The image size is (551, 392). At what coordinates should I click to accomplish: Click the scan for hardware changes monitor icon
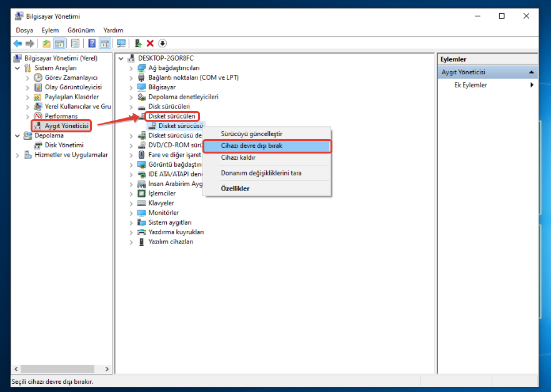tap(121, 43)
